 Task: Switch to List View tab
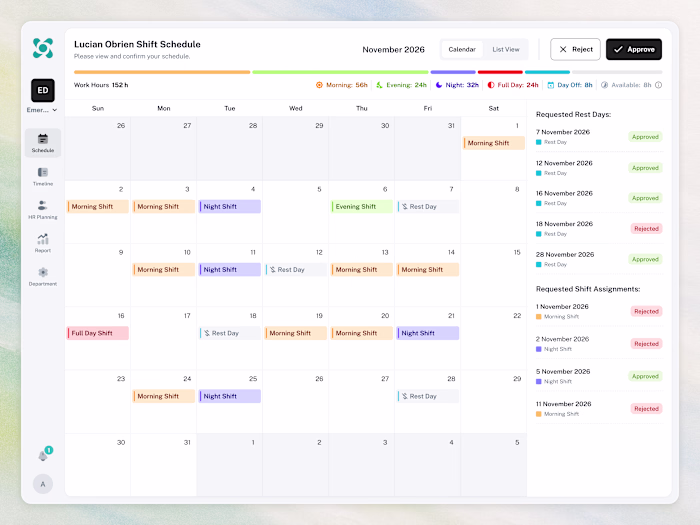(x=506, y=50)
